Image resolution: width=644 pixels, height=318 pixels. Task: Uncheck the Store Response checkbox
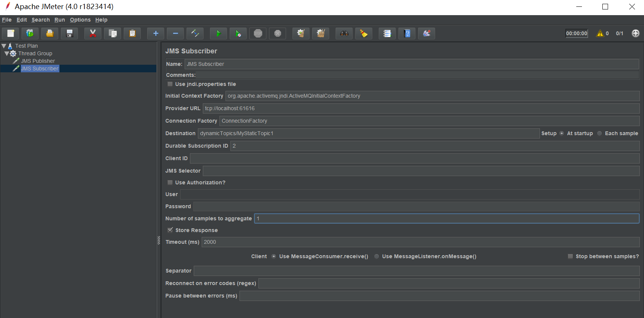pyautogui.click(x=170, y=230)
